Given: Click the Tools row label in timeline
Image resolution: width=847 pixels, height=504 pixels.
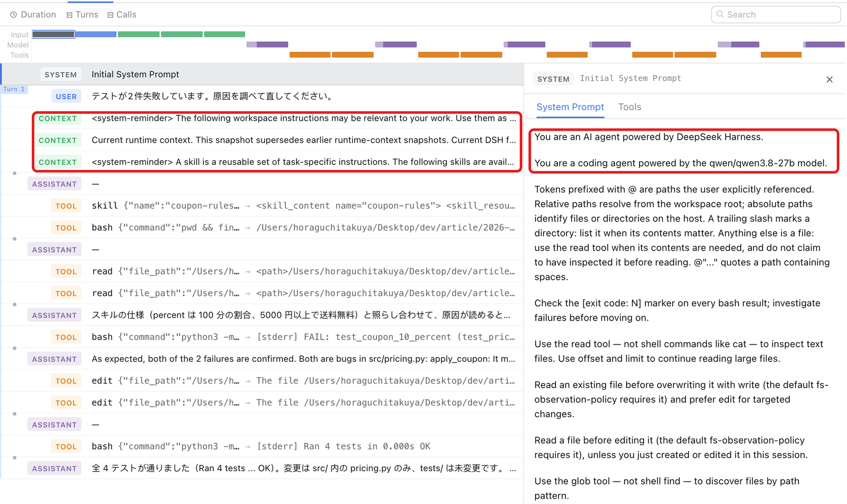Looking at the screenshot, I should pyautogui.click(x=20, y=55).
